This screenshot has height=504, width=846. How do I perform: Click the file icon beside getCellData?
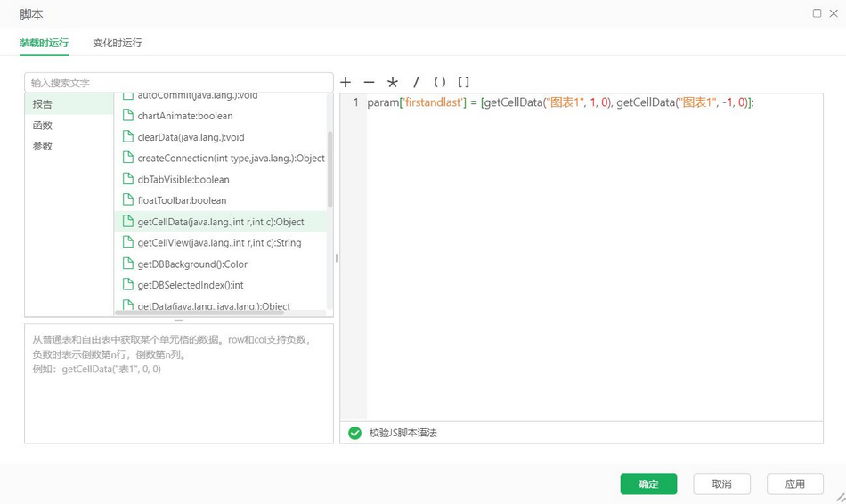128,221
